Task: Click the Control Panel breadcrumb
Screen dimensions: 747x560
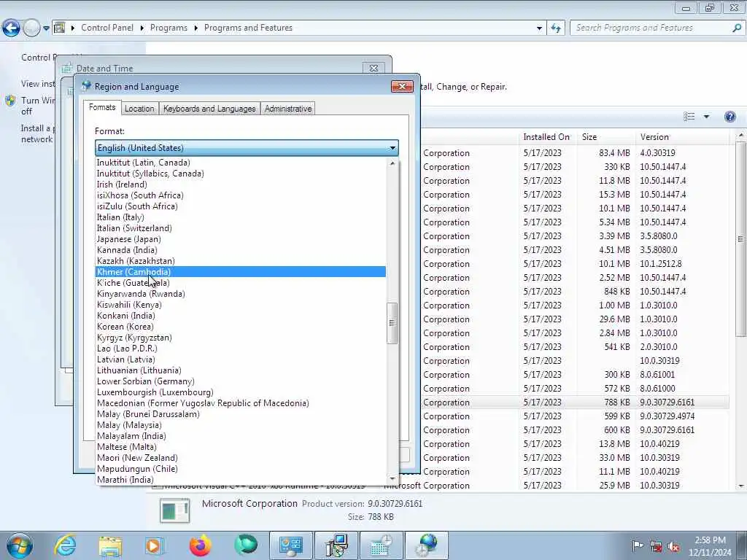Action: 107,28
